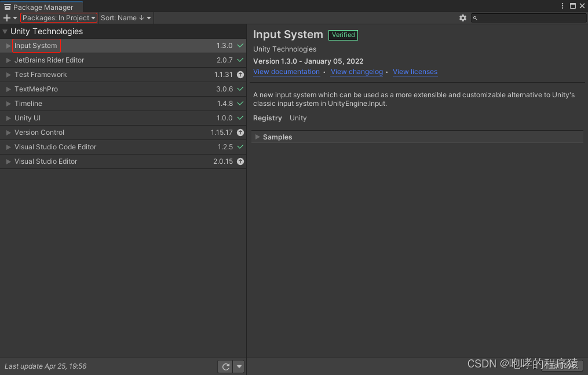Maximize the Package Manager window
The height and width of the screenshot is (375, 588).
click(x=572, y=6)
